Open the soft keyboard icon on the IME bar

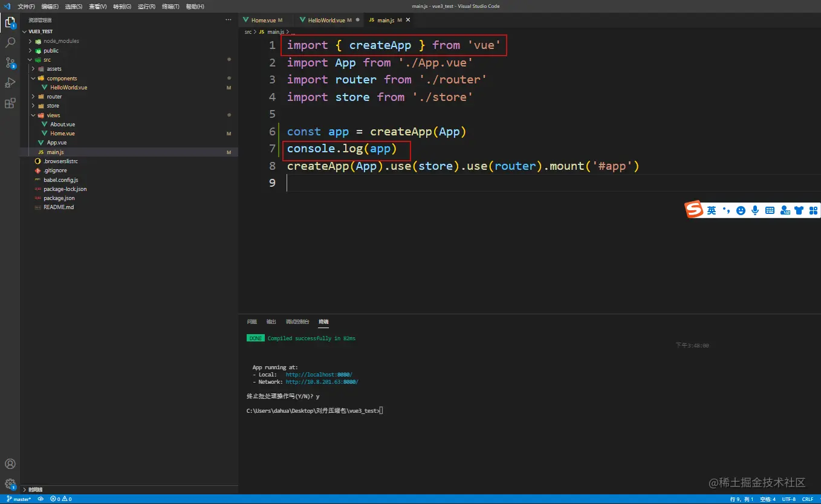pyautogui.click(x=770, y=210)
